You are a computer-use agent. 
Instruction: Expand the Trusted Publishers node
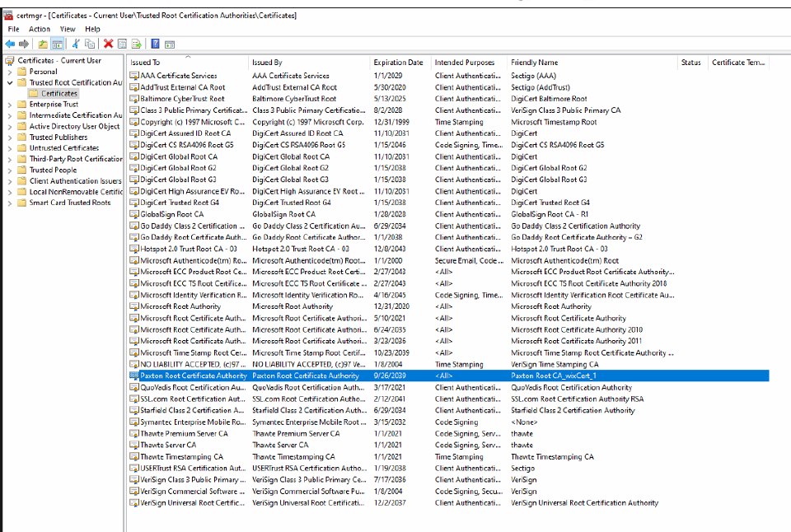click(10, 138)
